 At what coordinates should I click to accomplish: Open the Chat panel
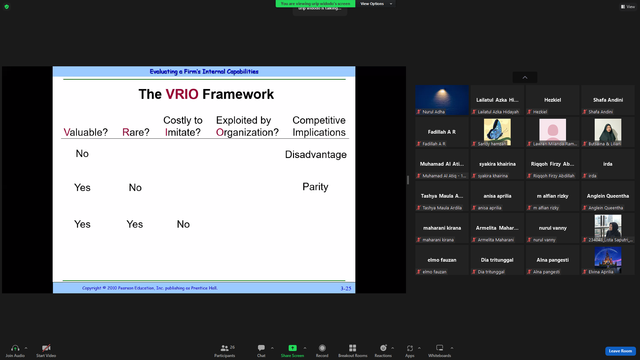click(x=261, y=350)
